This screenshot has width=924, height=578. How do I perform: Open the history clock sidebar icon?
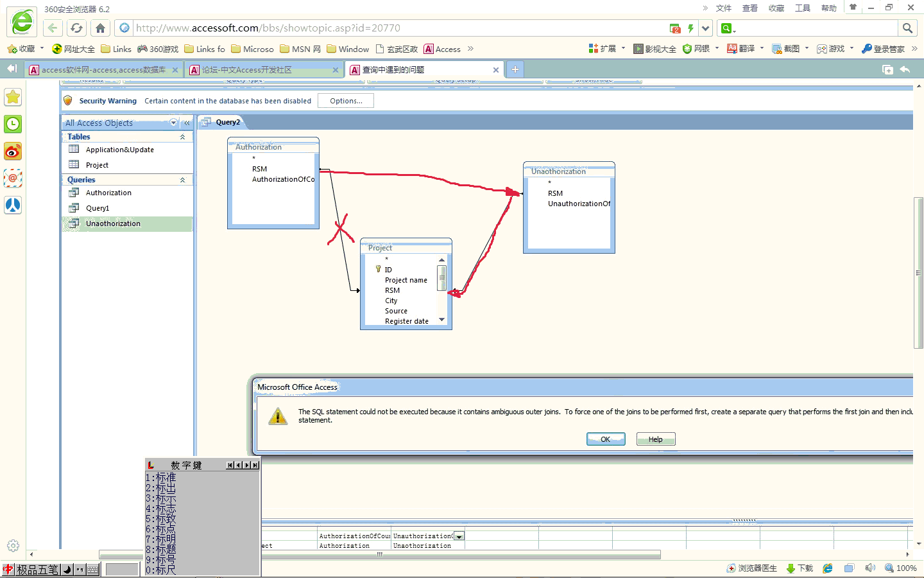[13, 124]
